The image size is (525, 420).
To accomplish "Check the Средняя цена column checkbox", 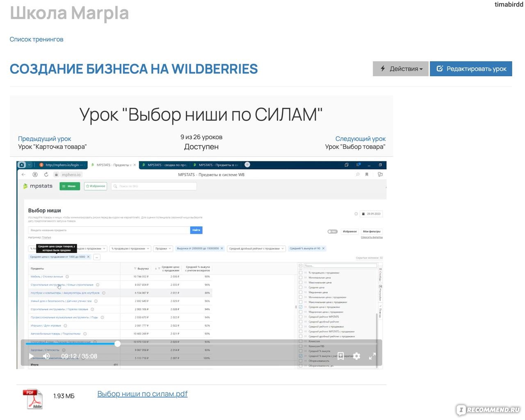I will (301, 287).
